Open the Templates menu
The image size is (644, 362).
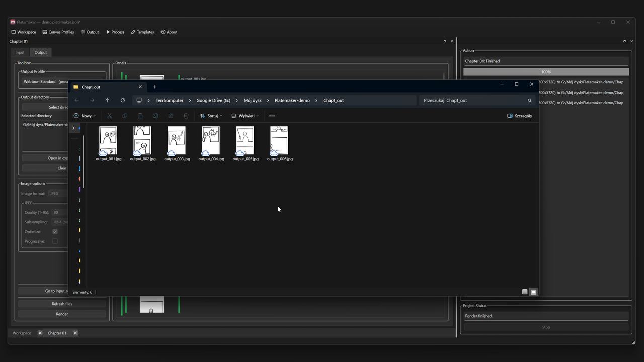pyautogui.click(x=142, y=32)
